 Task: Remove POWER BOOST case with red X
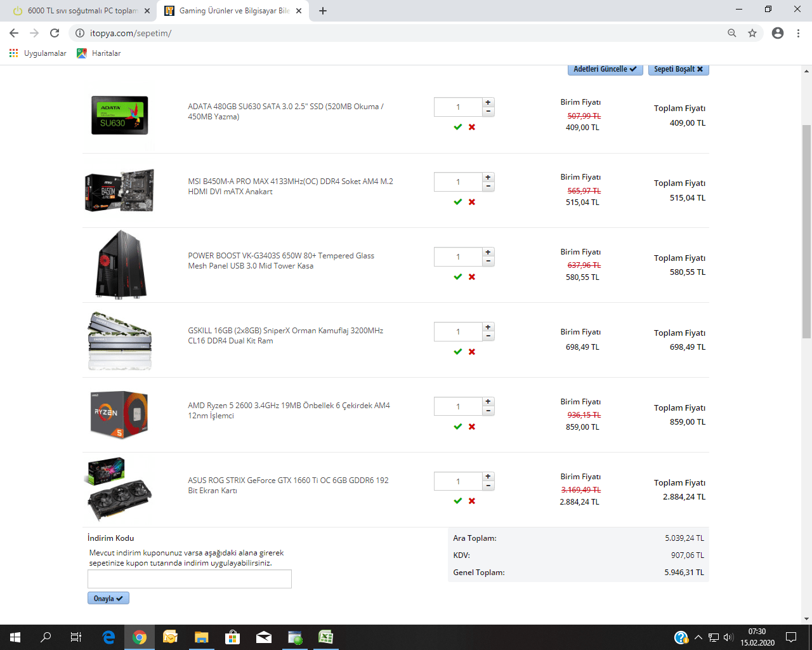point(472,277)
